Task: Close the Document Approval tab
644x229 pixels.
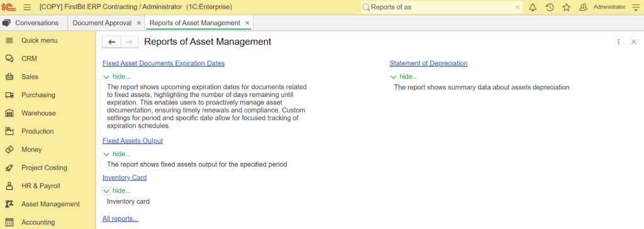Action: 138,23
